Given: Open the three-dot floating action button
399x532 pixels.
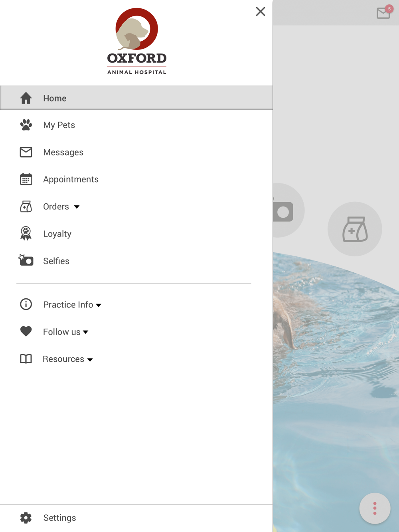Looking at the screenshot, I should pyautogui.click(x=375, y=508).
